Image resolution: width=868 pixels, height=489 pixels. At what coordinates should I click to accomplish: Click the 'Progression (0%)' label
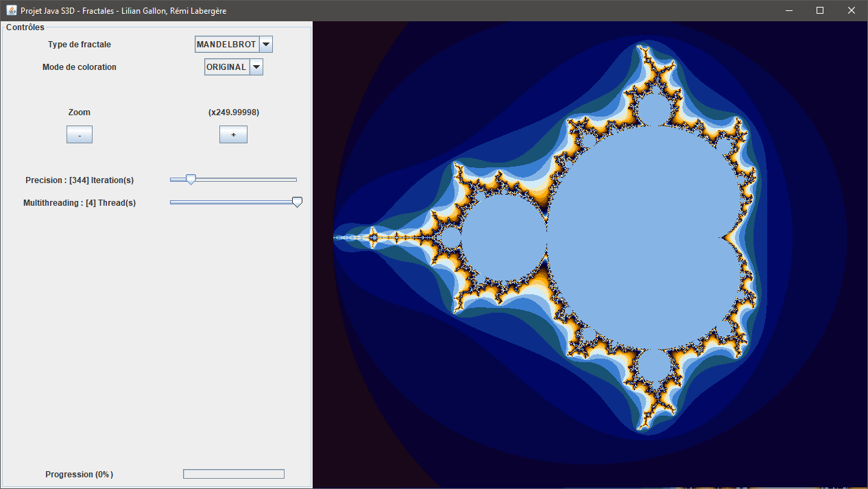pos(80,475)
